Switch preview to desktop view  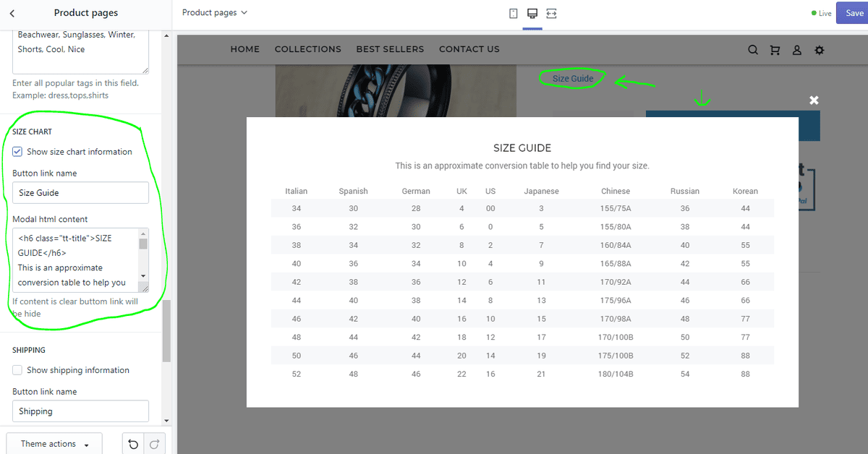(x=532, y=14)
